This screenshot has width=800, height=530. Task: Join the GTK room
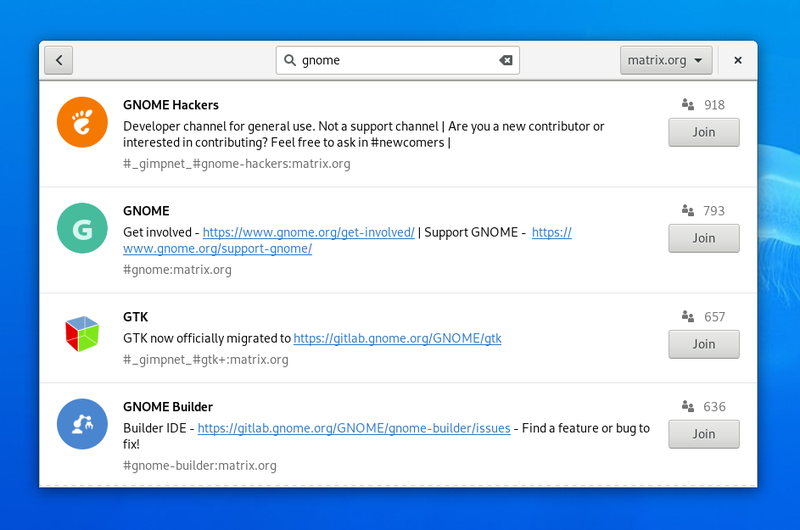(x=704, y=344)
